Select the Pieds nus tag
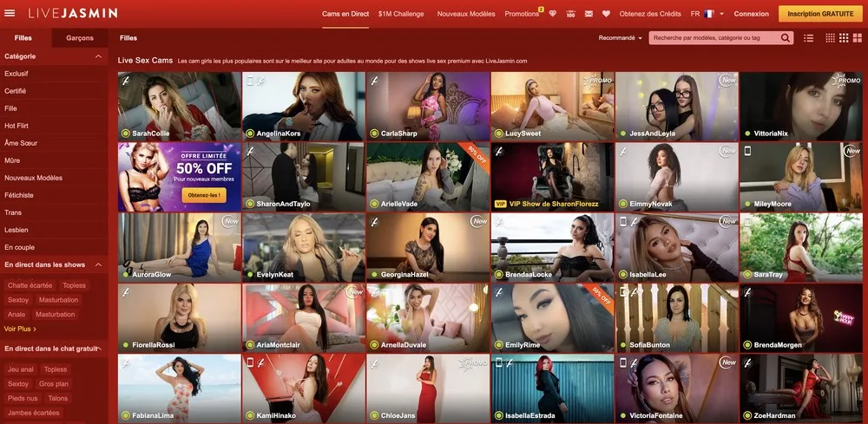Image resolution: width=868 pixels, height=424 pixels. click(x=23, y=398)
